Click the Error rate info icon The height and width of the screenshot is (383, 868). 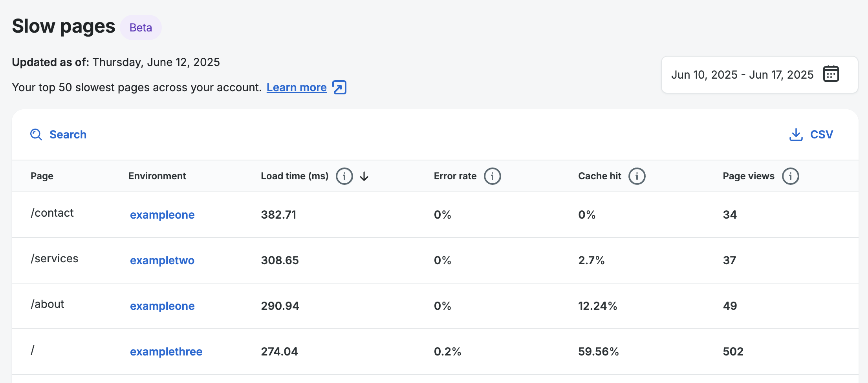[x=492, y=176]
